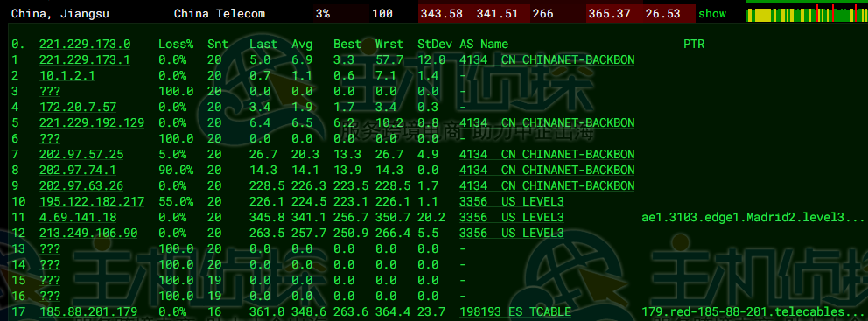Click IP address 172.20.7.57
This screenshot has height=321, width=868.
pos(78,107)
